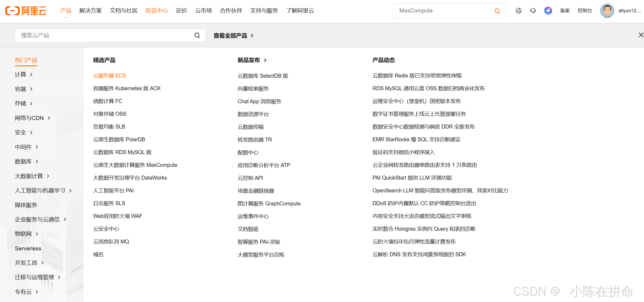
Task: Open the 文档与社区 menu
Action: click(x=124, y=11)
